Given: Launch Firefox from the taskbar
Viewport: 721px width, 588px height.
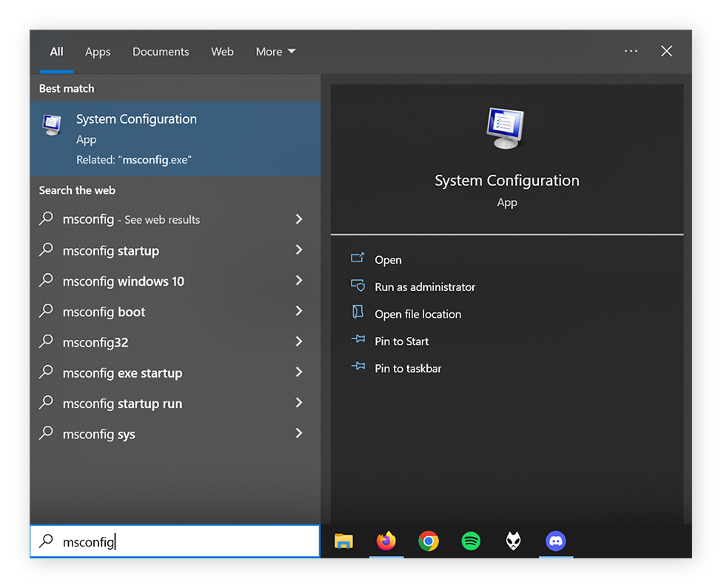Looking at the screenshot, I should (x=386, y=541).
